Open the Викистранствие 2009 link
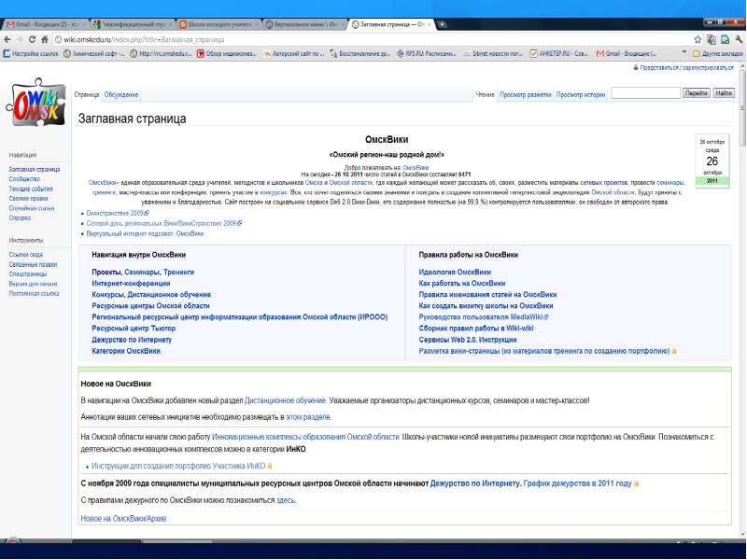This screenshot has height=560, width=747. coord(118,214)
